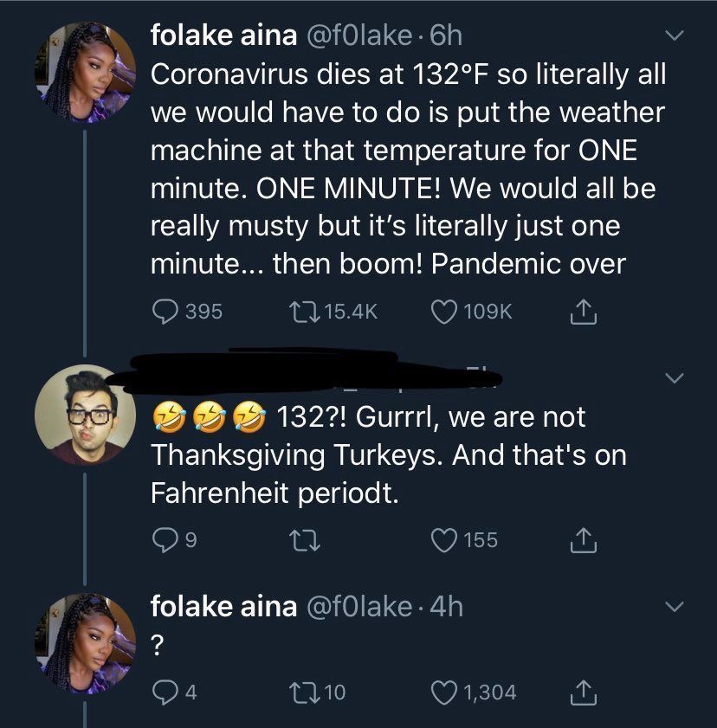The width and height of the screenshot is (717, 728).
Task: Like the reply with 155 likes
Action: [x=444, y=540]
